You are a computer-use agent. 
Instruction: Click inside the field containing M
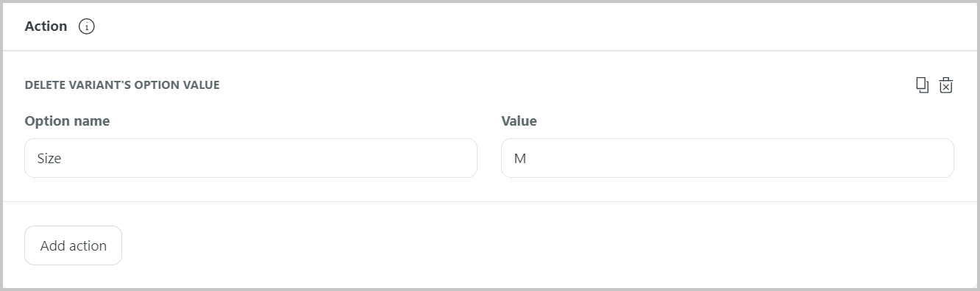(x=728, y=158)
